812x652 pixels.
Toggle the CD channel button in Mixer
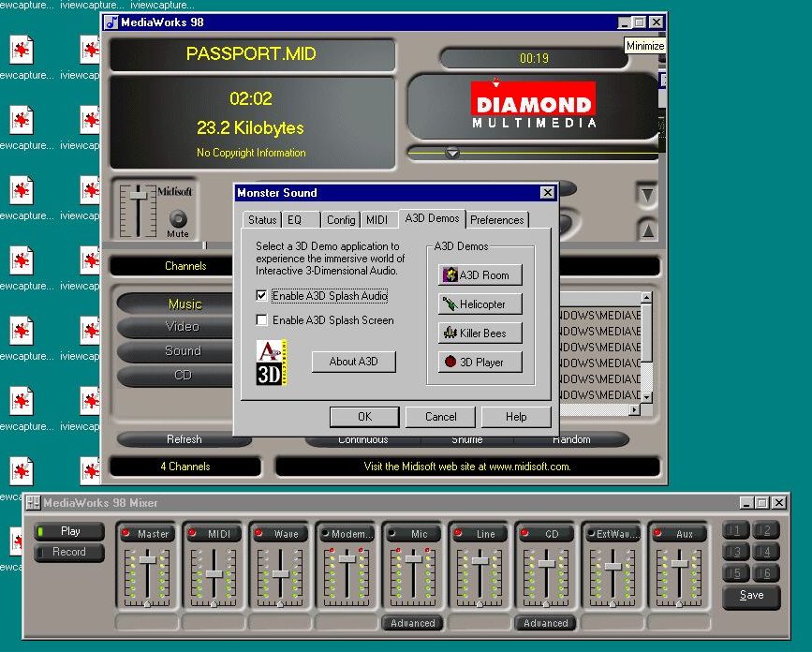[546, 533]
